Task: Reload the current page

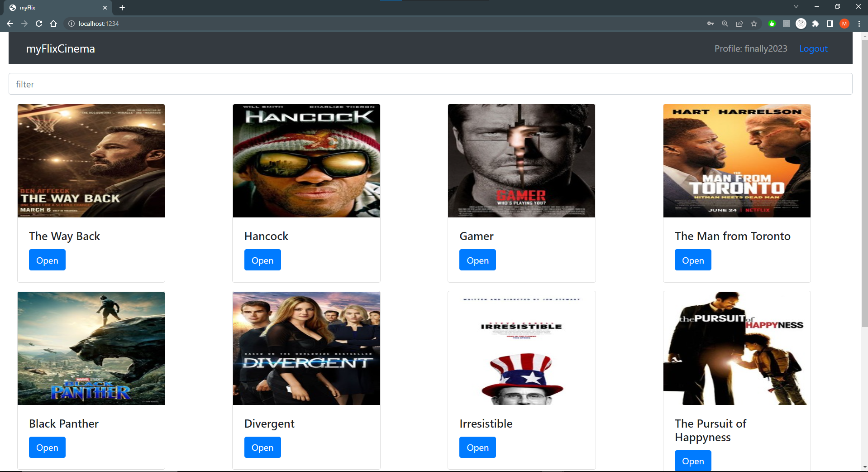Action: [x=39, y=24]
